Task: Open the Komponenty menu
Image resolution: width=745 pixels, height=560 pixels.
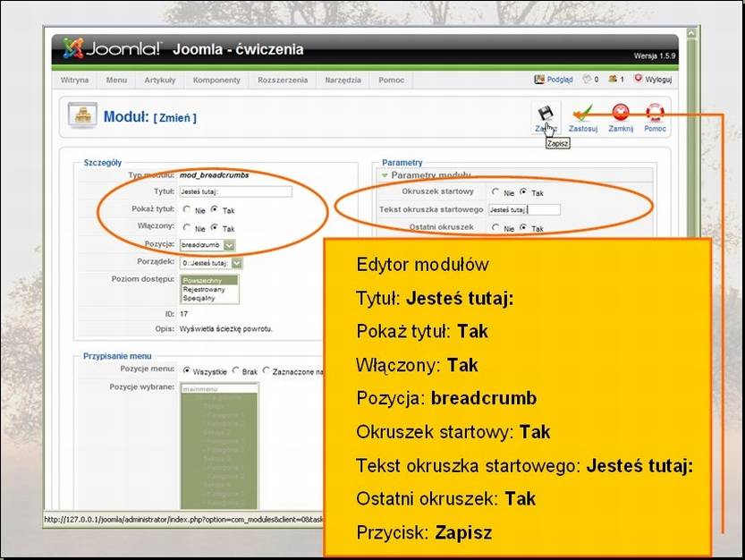Action: point(216,80)
